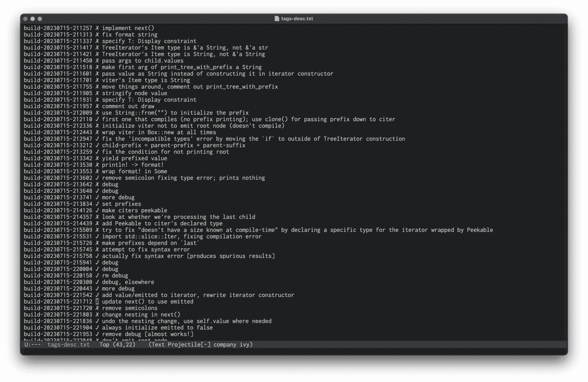The width and height of the screenshot is (588, 382).
Task: Click the document icon beside the tags-desc.txt title
Action: click(277, 19)
